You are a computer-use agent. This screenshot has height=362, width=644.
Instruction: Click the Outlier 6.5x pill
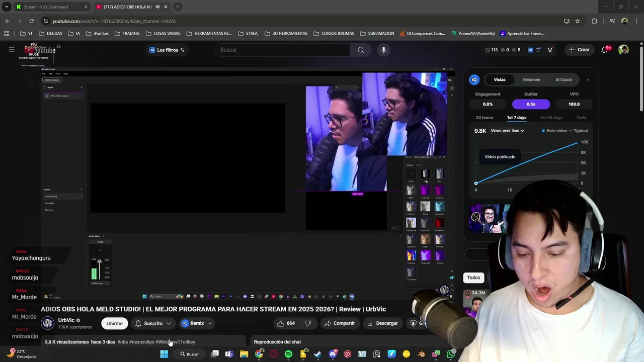(x=531, y=104)
